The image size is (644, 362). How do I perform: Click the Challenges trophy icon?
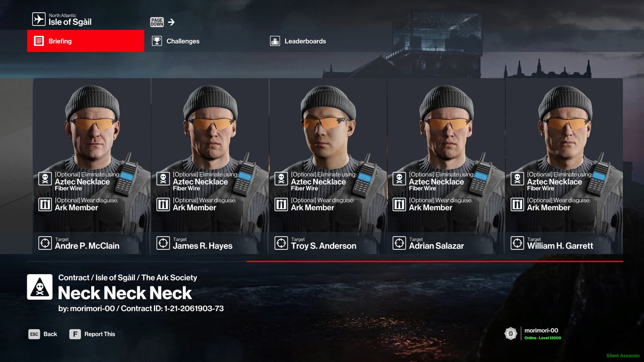tap(157, 41)
